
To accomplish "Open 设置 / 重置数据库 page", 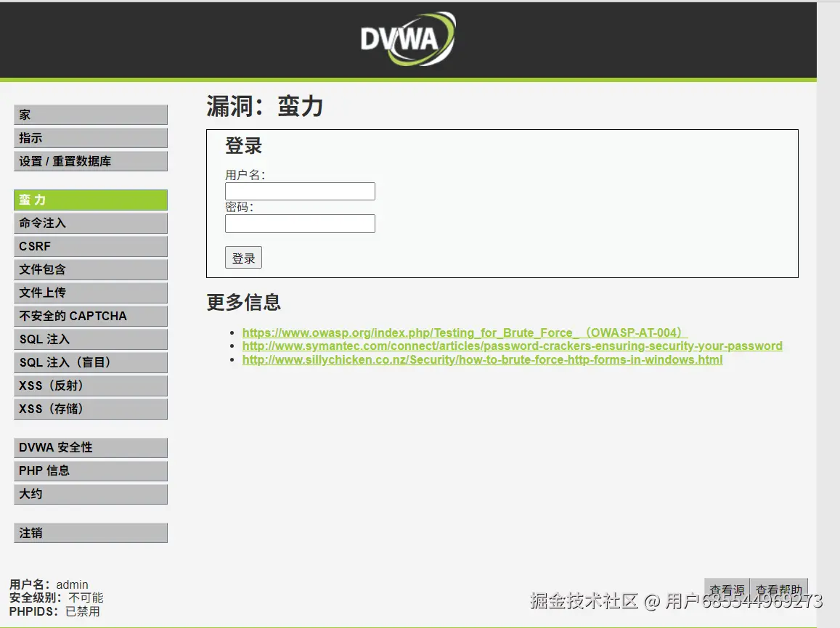I will pyautogui.click(x=90, y=160).
